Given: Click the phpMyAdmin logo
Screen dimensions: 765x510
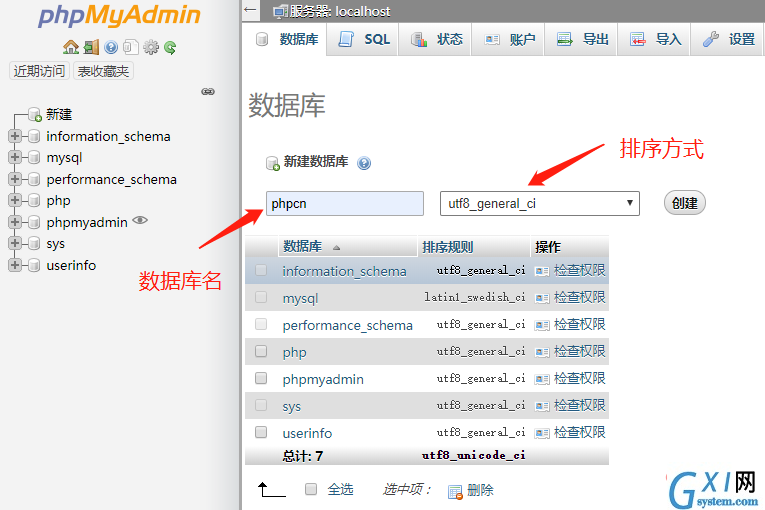Looking at the screenshot, I should (120, 16).
